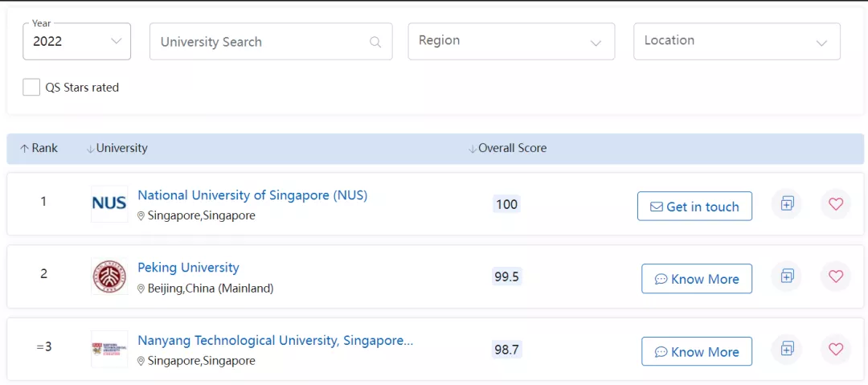
Task: Expand the Region filter dropdown
Action: coord(511,41)
